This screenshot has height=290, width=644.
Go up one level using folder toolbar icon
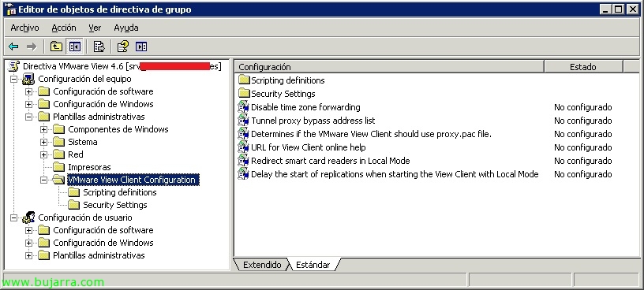point(56,46)
